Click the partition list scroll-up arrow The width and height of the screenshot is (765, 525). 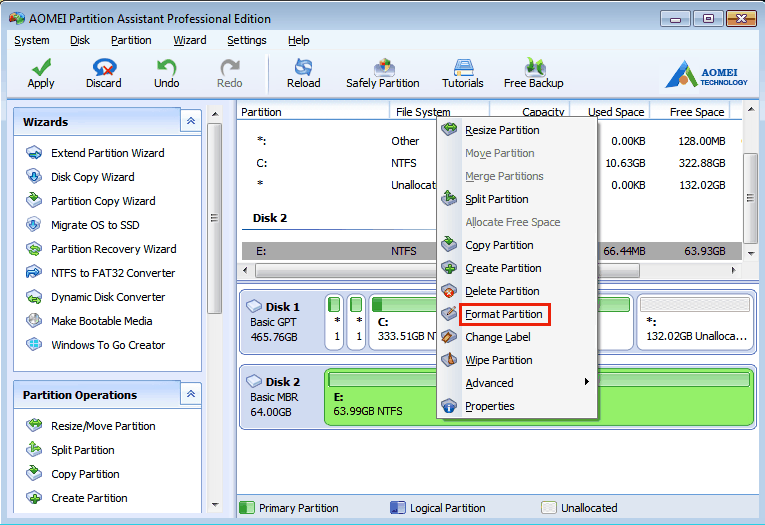point(751,109)
